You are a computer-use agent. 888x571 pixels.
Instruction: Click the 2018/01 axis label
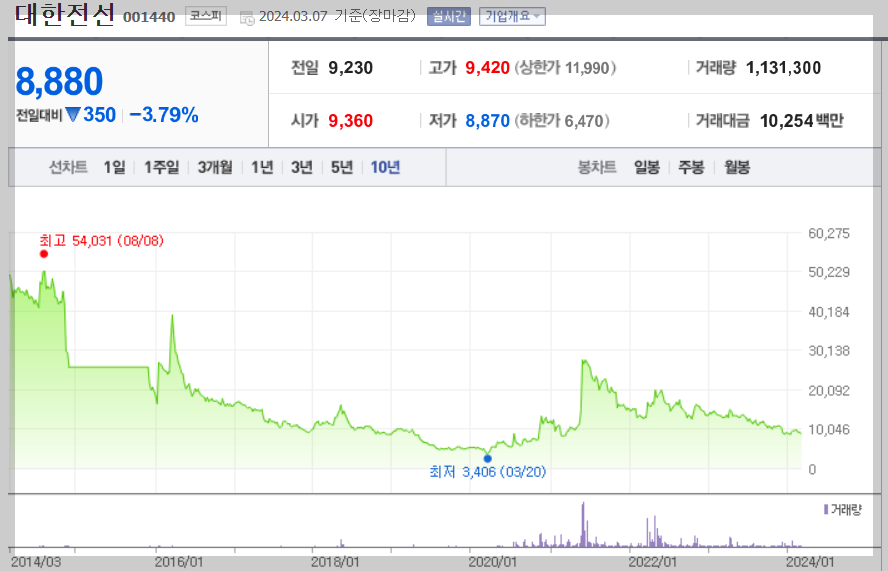tap(335, 562)
